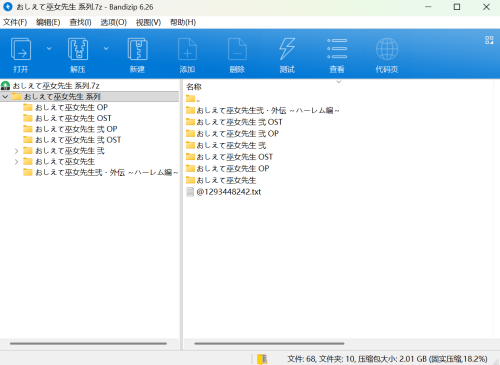This screenshot has height=365, width=500.
Task: Expand the おしえて巫女先生 弐 tree folder
Action: click(16, 151)
